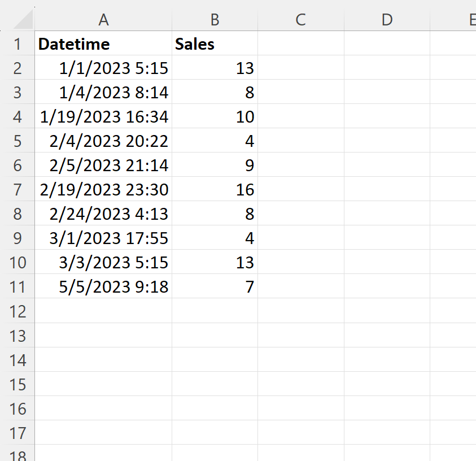Select column A header
Screen dimensions: 476x461
[x=103, y=19]
